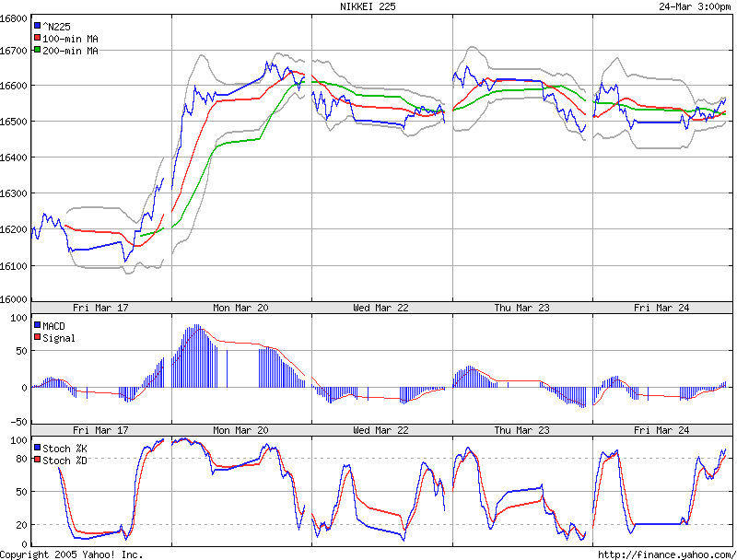Click the 16800 price axis label
737x560 pixels.
14,18
